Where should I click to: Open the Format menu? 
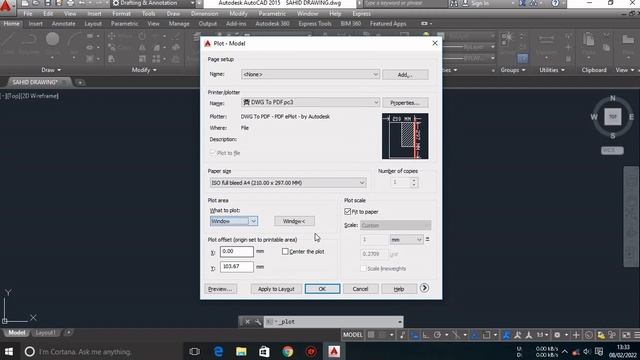pyautogui.click(x=122, y=13)
